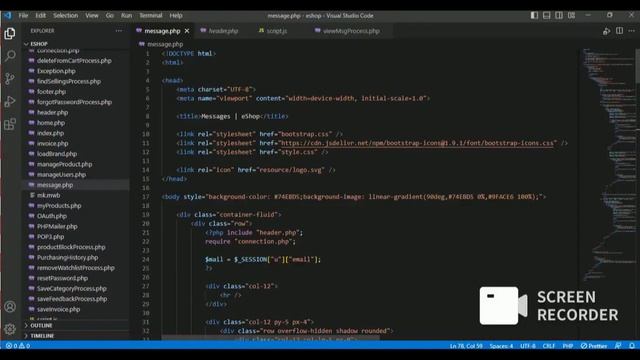Open the Terminal menu
Image resolution: width=640 pixels, height=360 pixels.
pos(151,16)
